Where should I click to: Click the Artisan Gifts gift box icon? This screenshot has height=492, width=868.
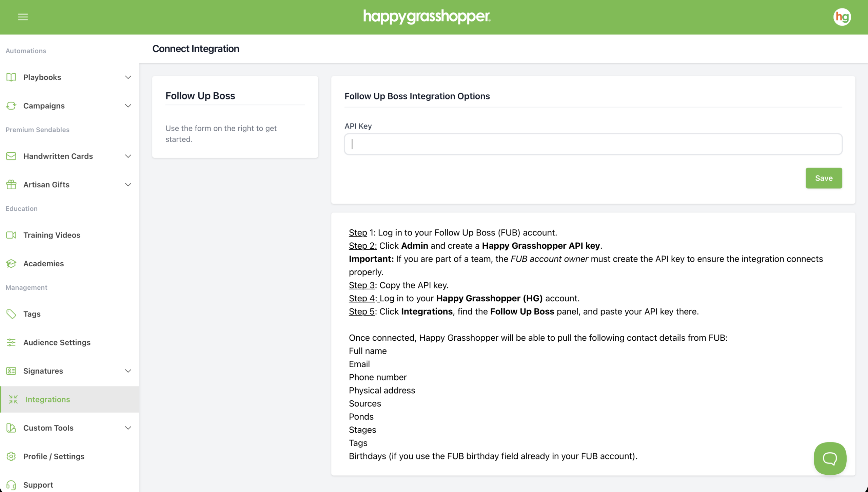tap(11, 185)
